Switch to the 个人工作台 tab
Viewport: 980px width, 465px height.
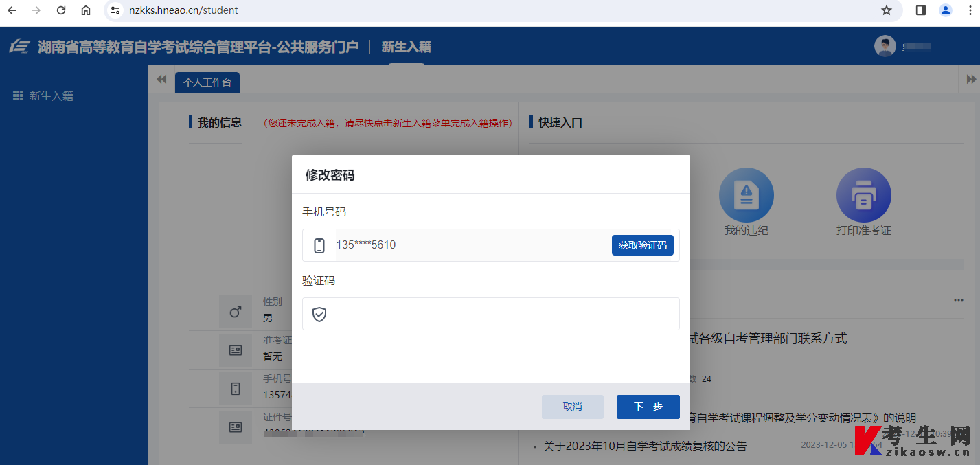207,82
